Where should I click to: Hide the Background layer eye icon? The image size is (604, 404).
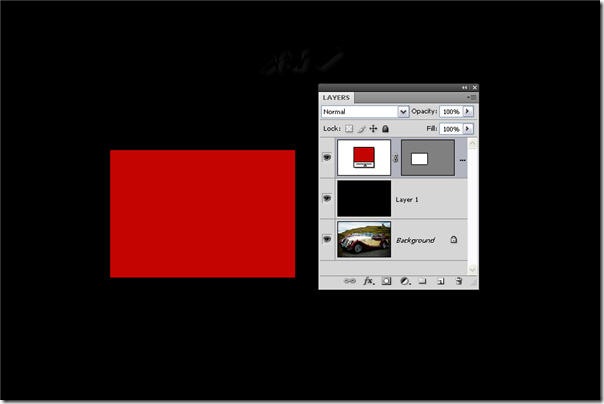[327, 239]
